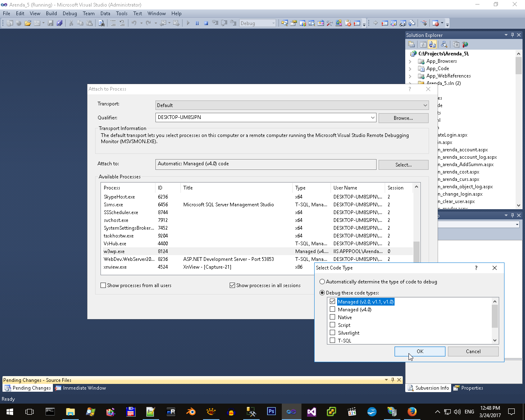Select the Ssms.exe process row
This screenshot has width=525, height=420.
(257, 205)
